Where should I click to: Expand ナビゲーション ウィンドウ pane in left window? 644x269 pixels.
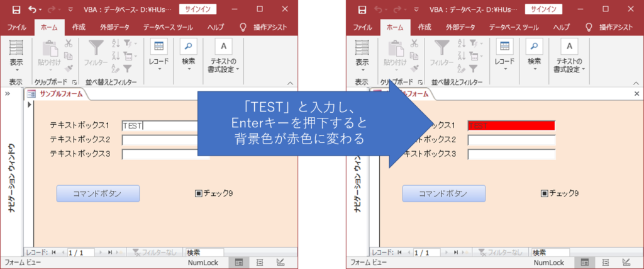click(x=8, y=94)
